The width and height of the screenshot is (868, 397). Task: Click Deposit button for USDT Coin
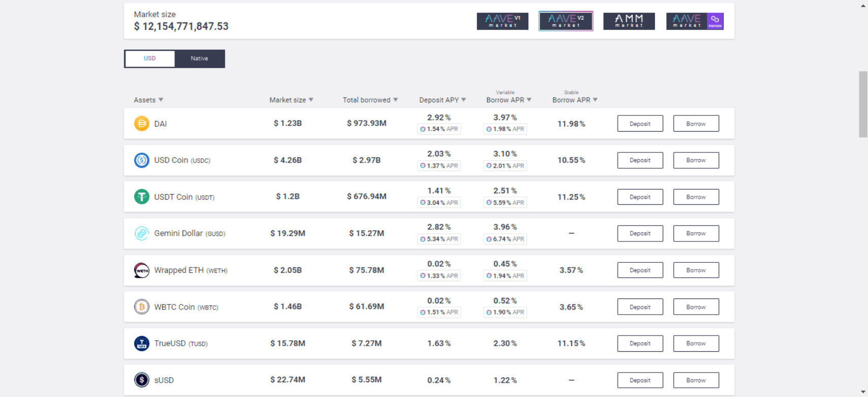640,197
